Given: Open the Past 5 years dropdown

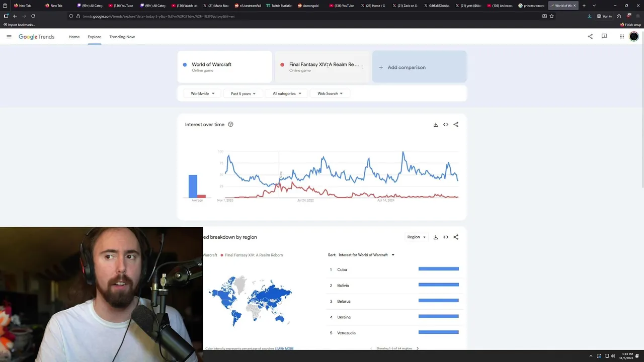Looking at the screenshot, I should pos(243,94).
